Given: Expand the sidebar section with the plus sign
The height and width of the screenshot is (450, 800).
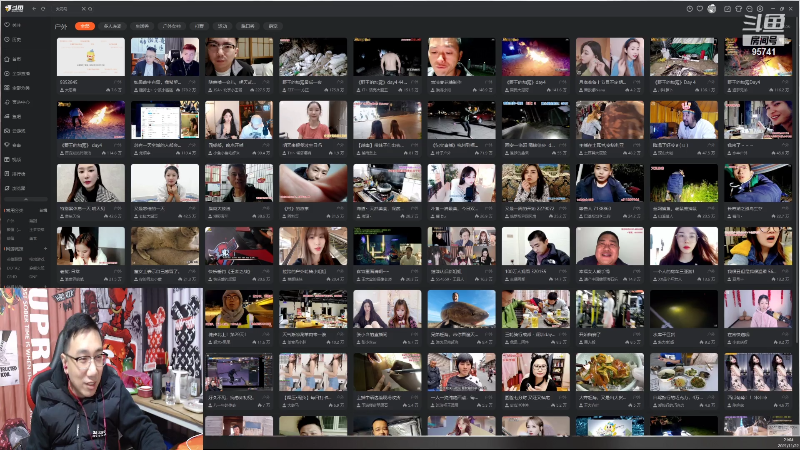Looking at the screenshot, I should click(45, 248).
